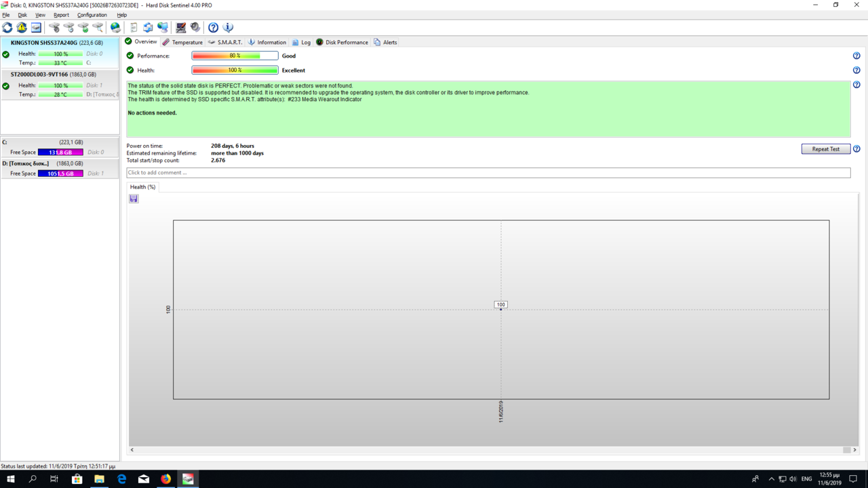Click '208 days, 6 hours' power on time
This screenshot has width=868, height=488.
point(233,146)
